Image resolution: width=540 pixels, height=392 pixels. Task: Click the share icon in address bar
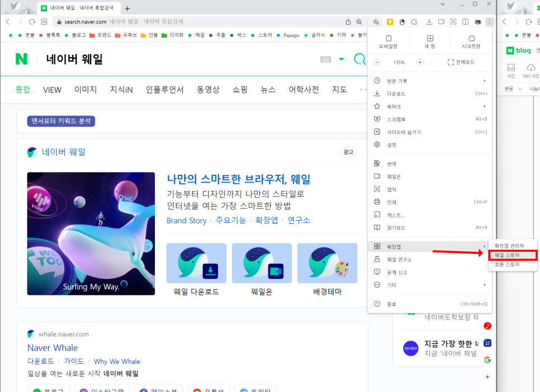(348, 22)
